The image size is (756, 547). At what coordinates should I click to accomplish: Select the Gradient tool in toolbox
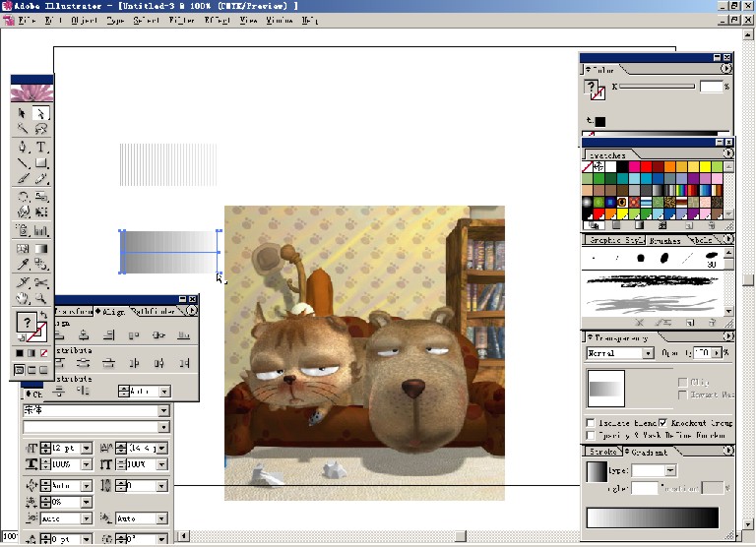(41, 249)
